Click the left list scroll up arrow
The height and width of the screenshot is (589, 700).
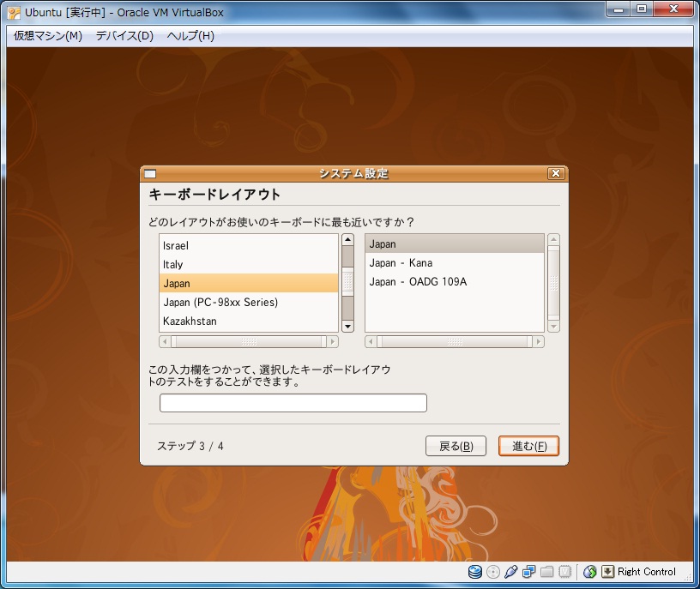point(347,239)
